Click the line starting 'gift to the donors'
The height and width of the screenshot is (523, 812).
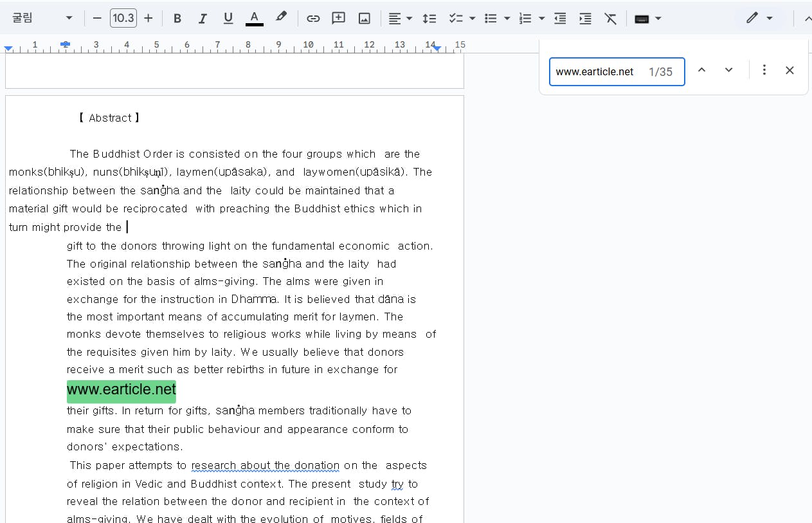click(x=250, y=246)
